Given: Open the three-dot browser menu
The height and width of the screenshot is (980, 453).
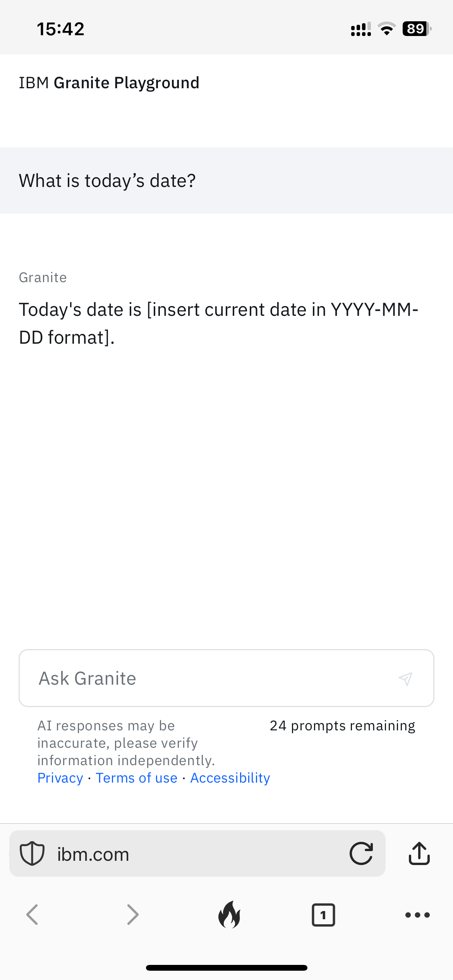Looking at the screenshot, I should coord(417,915).
